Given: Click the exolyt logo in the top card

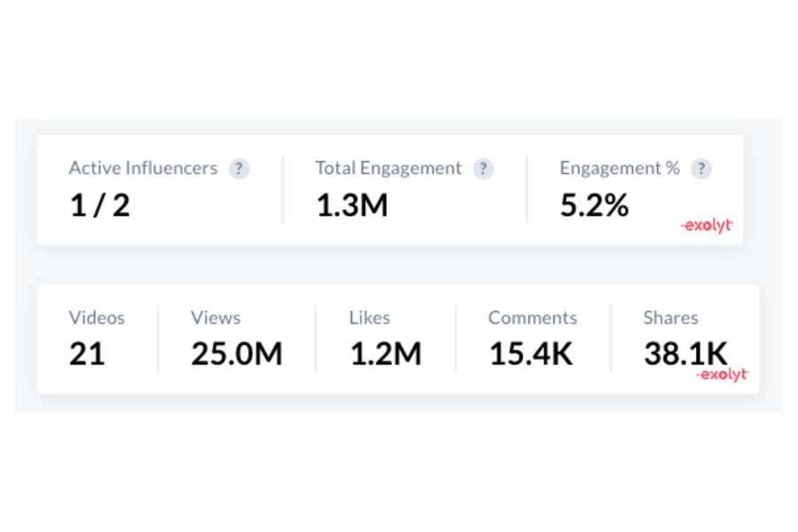Looking at the screenshot, I should (x=707, y=226).
